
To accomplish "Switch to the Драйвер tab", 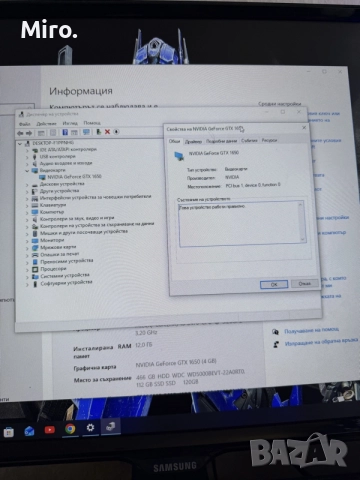I will (193, 141).
